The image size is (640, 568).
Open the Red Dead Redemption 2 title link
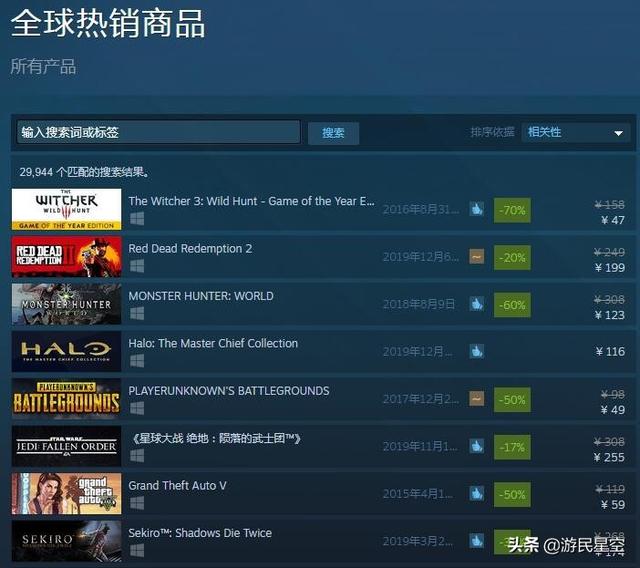point(190,248)
